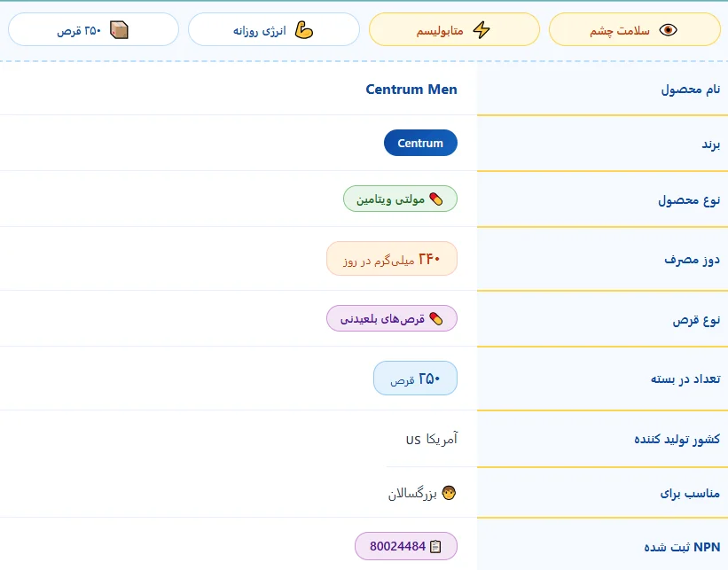The width and height of the screenshot is (728, 570).
Task: Click the box package icon beside ۲۵۰ قرص
Action: 120,30
